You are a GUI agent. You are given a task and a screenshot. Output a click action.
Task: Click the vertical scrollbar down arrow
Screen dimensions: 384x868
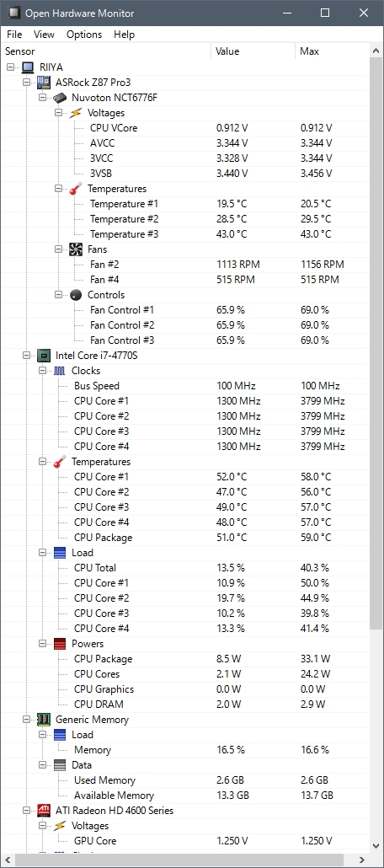coord(376,849)
